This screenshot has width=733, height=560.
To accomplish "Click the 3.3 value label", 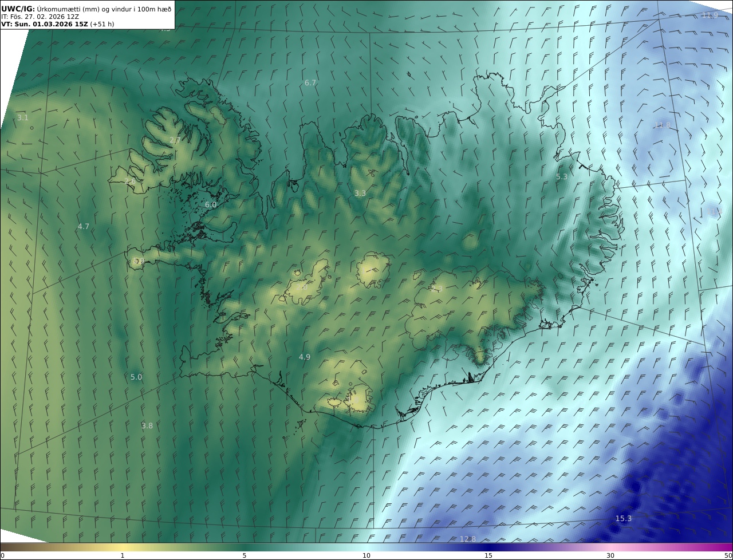I will [360, 194].
